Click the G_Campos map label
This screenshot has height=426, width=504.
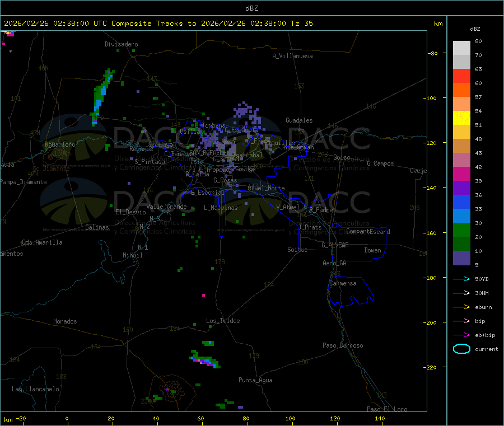click(380, 163)
